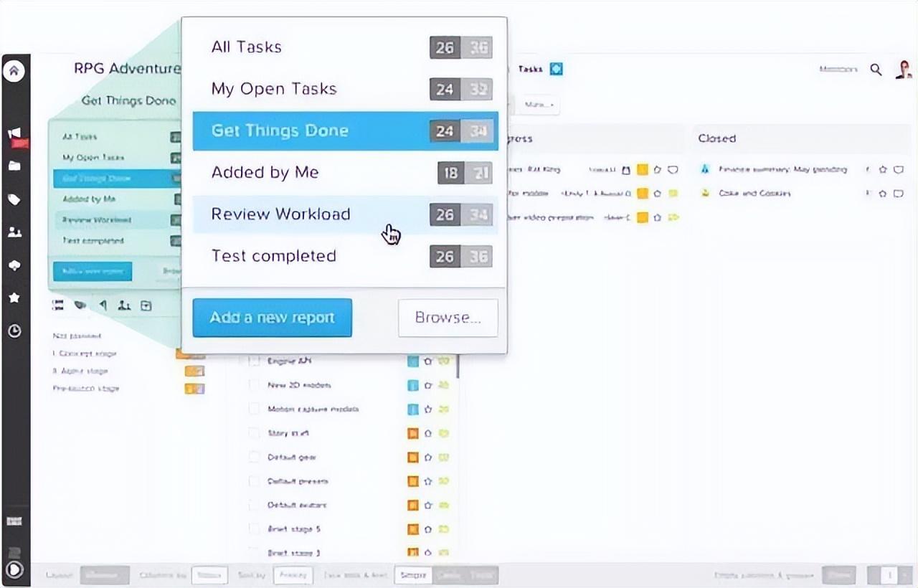
Task: Star the Finance summary: May pending task
Action: point(883,170)
